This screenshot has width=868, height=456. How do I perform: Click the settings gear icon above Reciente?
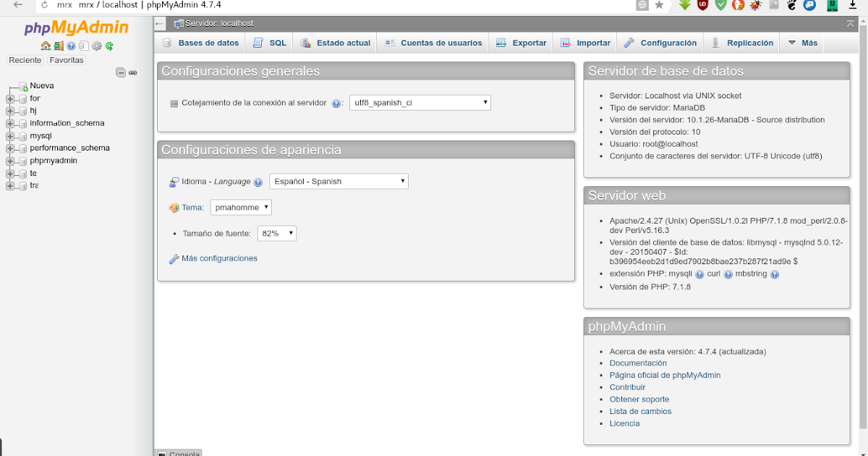pos(96,46)
